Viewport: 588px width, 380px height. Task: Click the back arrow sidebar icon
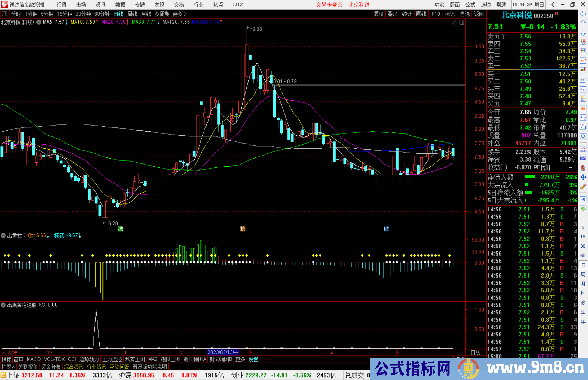pos(583,14)
